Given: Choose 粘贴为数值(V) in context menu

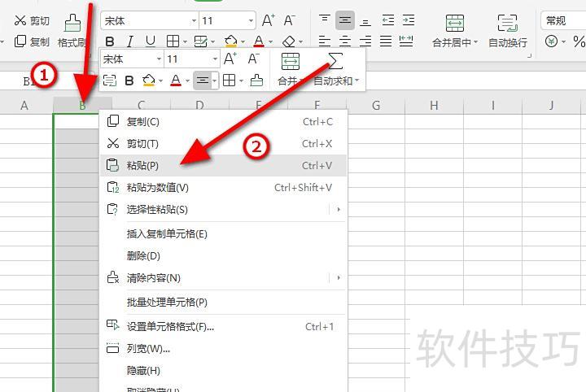Looking at the screenshot, I should [x=224, y=187].
